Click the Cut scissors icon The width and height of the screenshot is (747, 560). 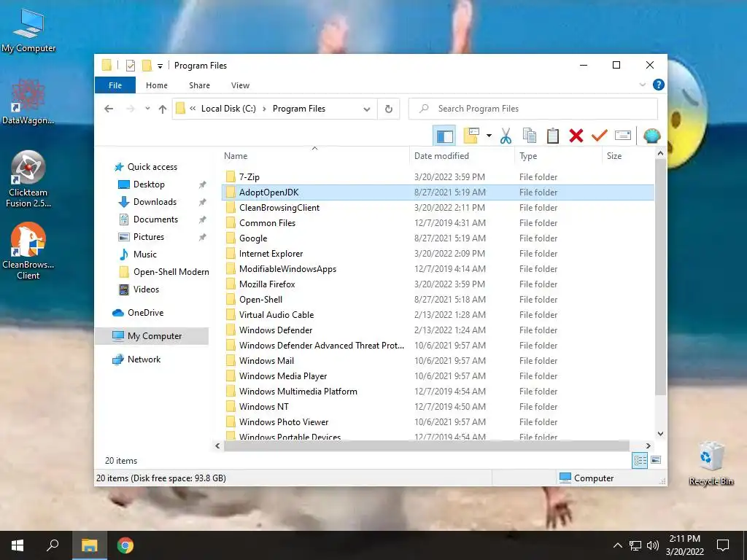[506, 136]
